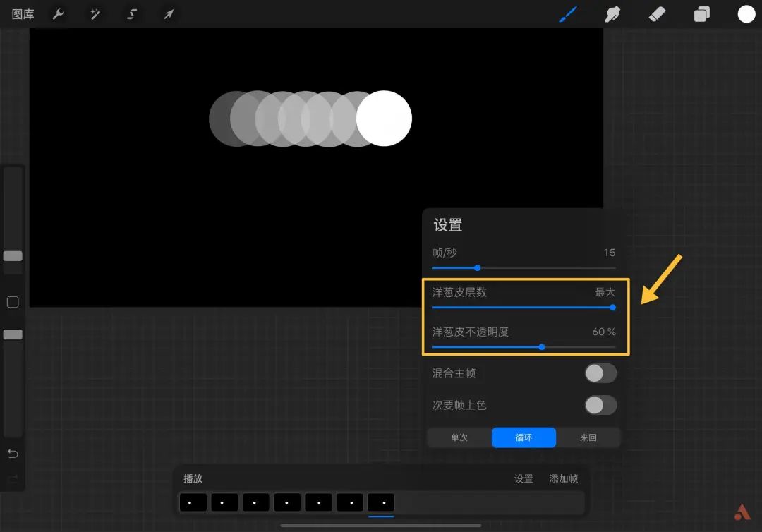Select the fifth frame thumbnail in timeline
Image resolution: width=762 pixels, height=532 pixels.
(318, 502)
